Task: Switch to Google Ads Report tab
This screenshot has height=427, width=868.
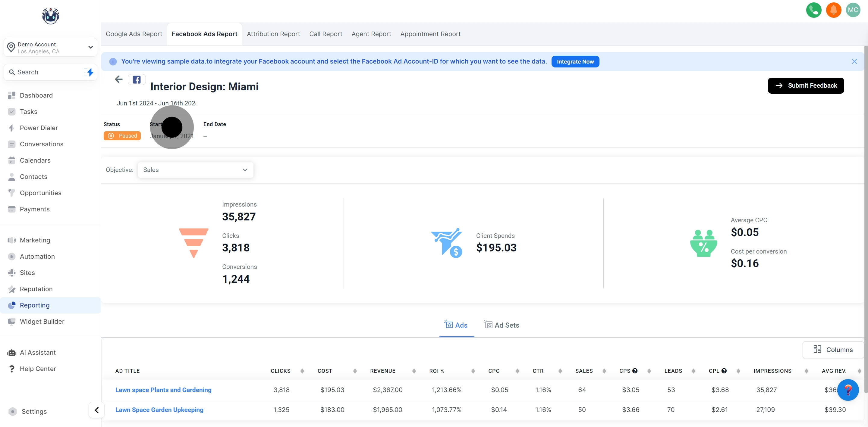Action: (x=134, y=34)
